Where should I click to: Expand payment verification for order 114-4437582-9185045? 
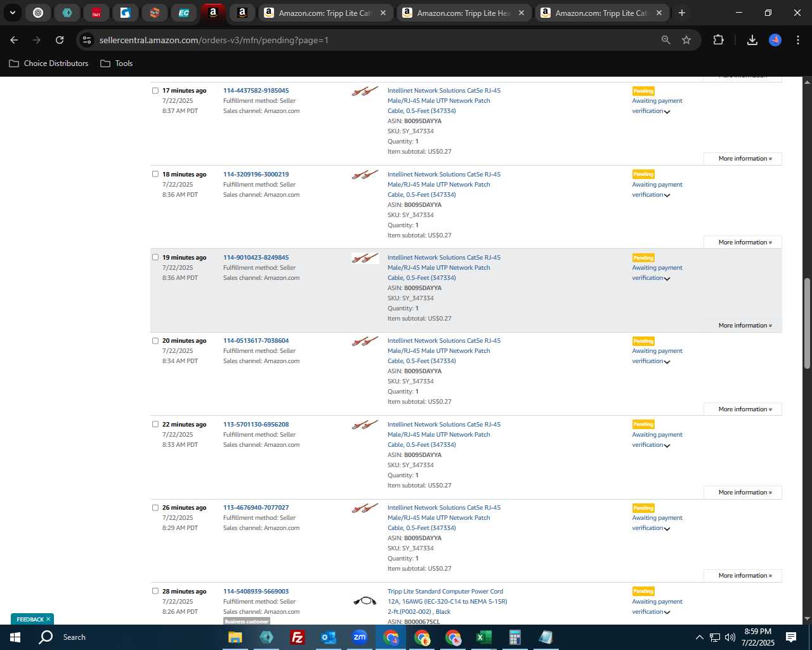(667, 112)
